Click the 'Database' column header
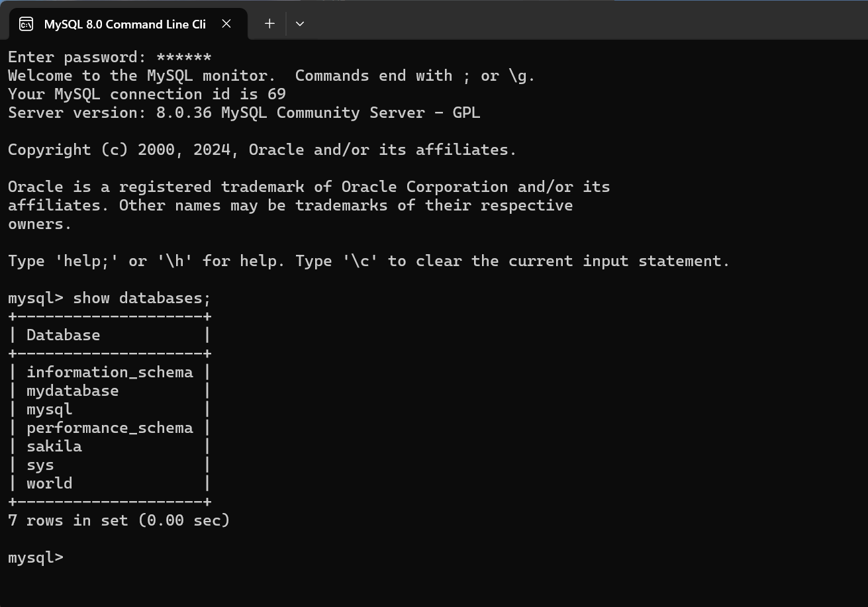This screenshot has height=607, width=868. pos(64,335)
